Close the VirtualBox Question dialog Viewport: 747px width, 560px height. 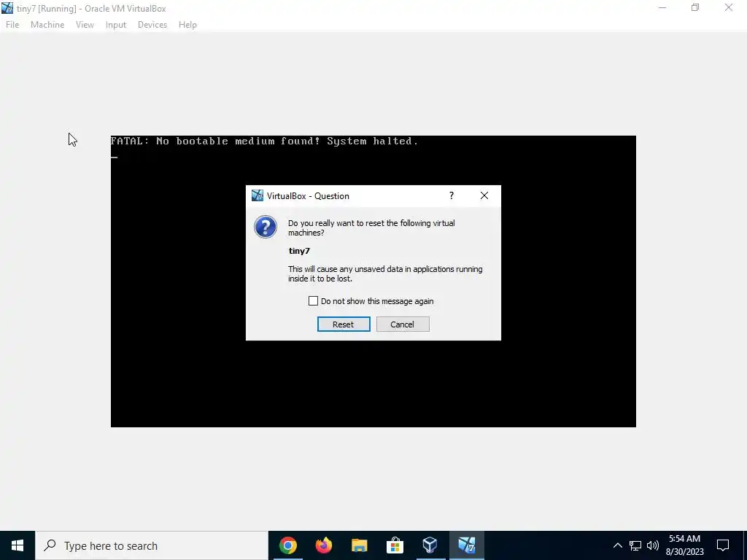(484, 195)
